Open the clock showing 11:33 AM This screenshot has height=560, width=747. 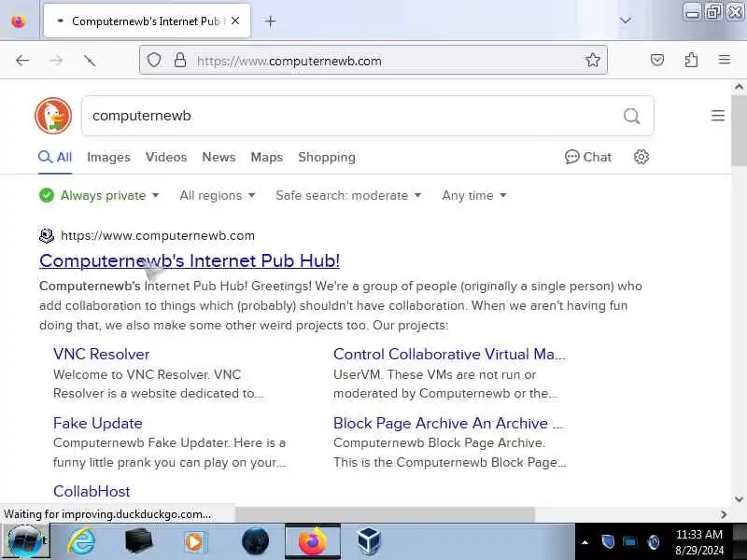698,542
